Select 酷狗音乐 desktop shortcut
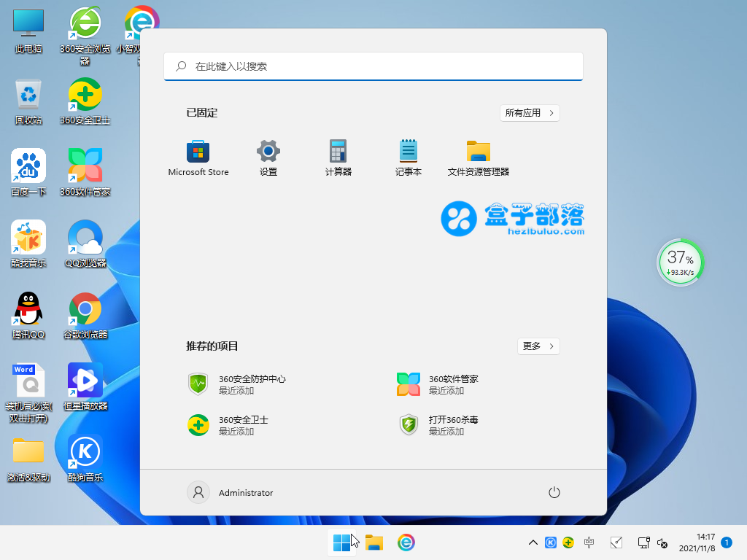747x560 pixels. [x=85, y=458]
